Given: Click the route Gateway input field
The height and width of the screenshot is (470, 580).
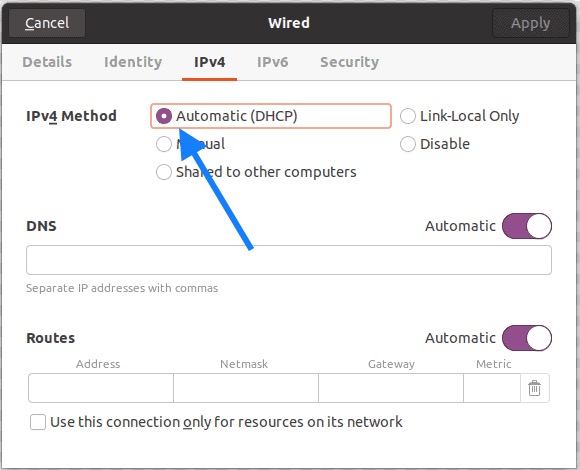Looking at the screenshot, I should tap(391, 388).
